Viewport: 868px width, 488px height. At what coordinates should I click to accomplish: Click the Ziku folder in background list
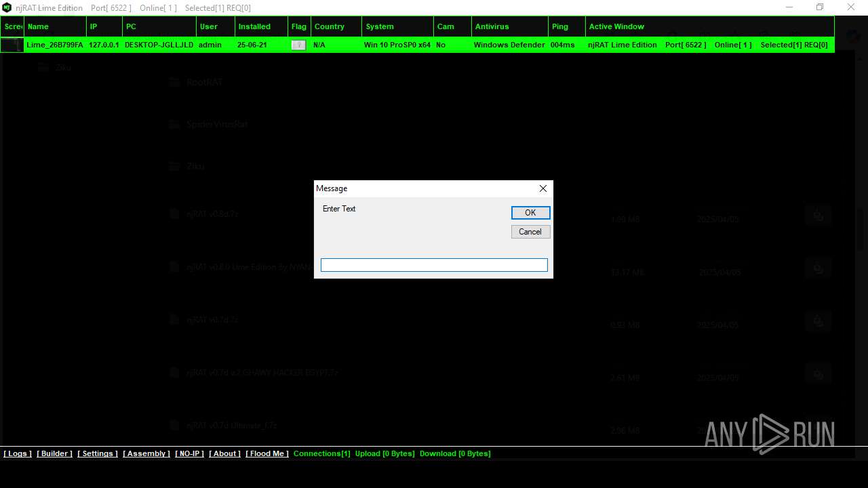[195, 166]
